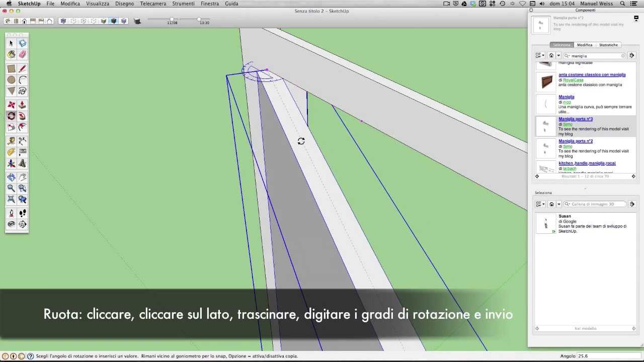Select the Line pencil tool

coord(22,69)
